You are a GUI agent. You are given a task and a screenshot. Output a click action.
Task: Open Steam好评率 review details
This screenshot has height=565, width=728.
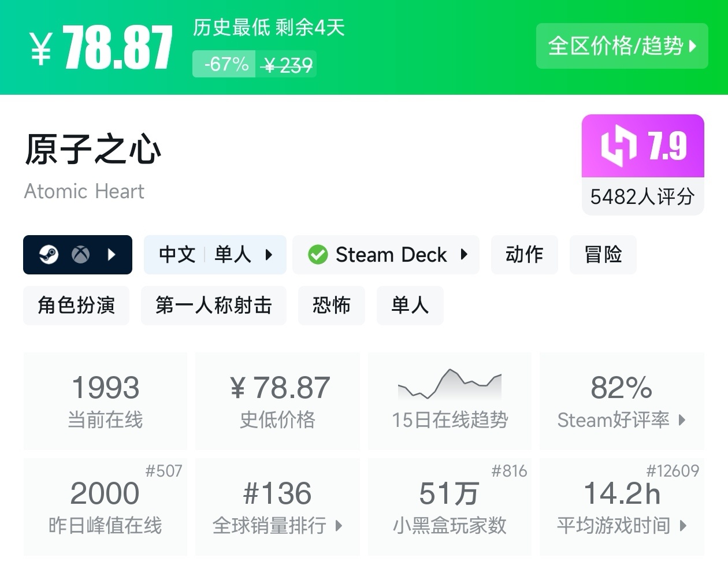coord(622,401)
